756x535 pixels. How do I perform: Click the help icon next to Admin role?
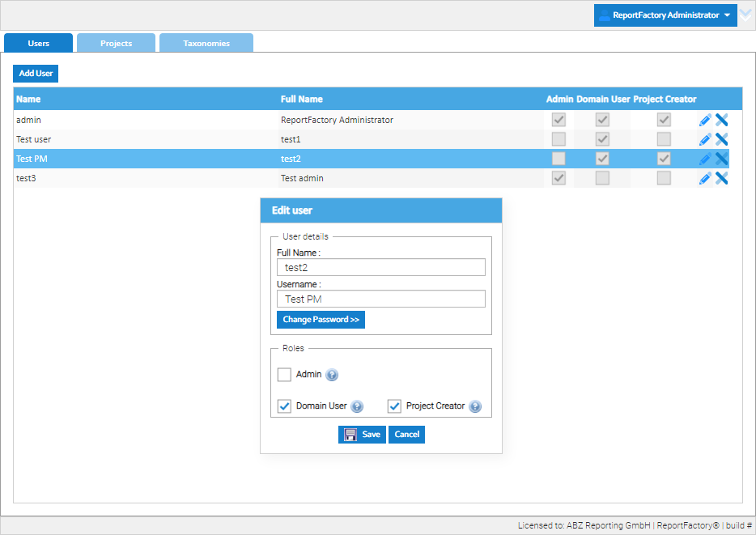[x=332, y=375]
